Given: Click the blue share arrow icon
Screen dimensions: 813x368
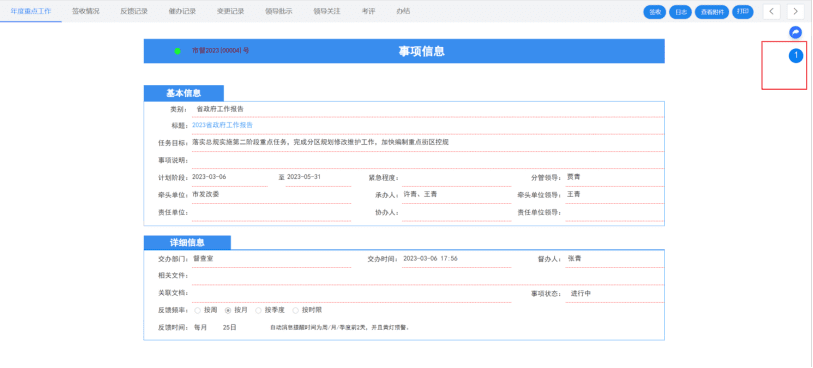Looking at the screenshot, I should [795, 33].
